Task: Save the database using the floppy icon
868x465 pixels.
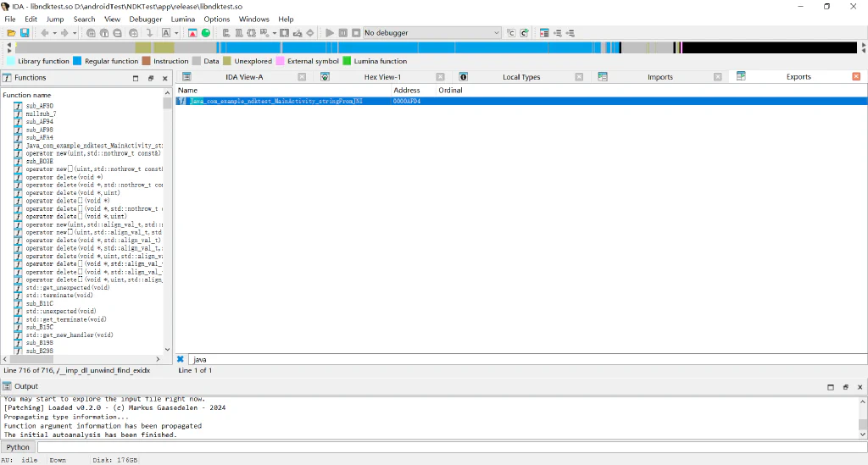Action: (25, 33)
